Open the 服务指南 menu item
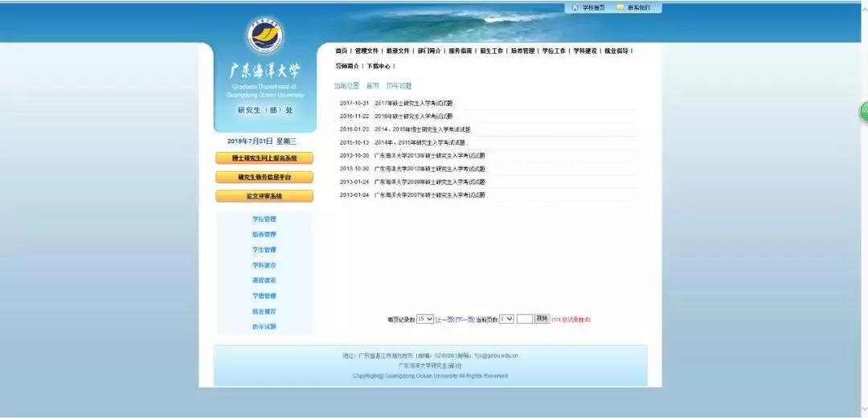Image resolution: width=868 pixels, height=418 pixels. (460, 51)
